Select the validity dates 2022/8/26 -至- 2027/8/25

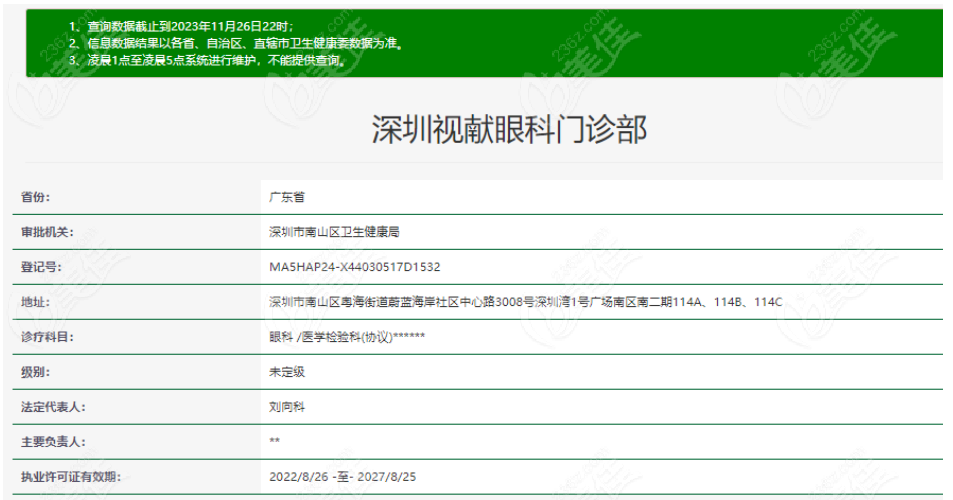[x=343, y=477]
